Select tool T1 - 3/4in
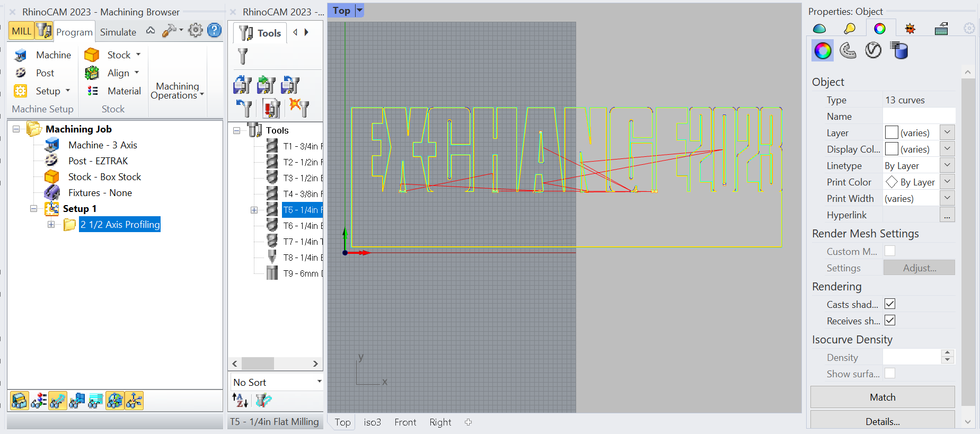Screen dimensions: 980x434 tap(302, 146)
